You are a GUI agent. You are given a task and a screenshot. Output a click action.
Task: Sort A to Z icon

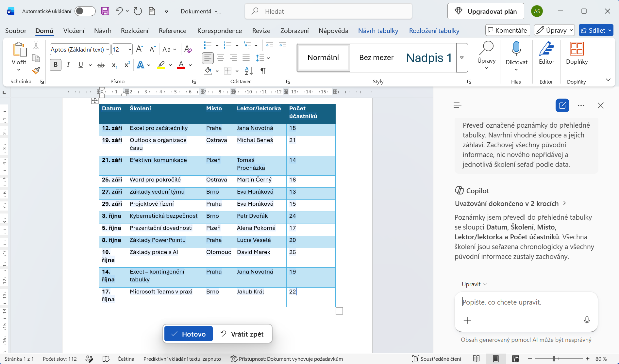[249, 71]
